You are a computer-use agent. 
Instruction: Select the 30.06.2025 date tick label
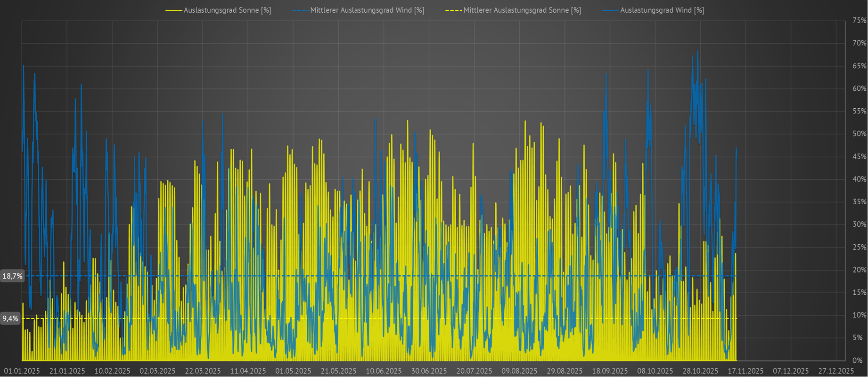(429, 371)
